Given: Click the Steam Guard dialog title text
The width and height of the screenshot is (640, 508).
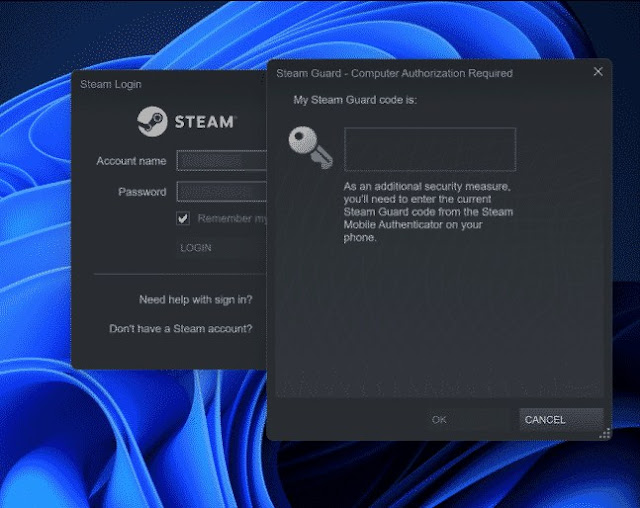Looking at the screenshot, I should click(x=394, y=73).
